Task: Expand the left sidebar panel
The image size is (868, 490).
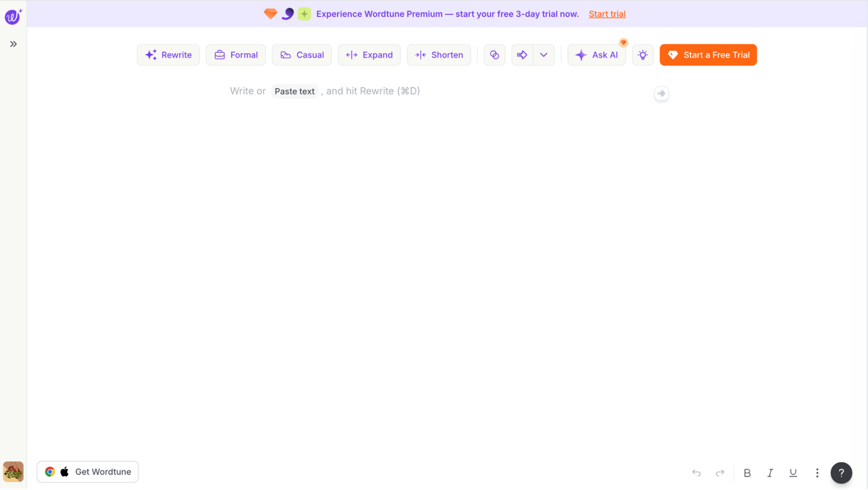Action: click(x=14, y=44)
